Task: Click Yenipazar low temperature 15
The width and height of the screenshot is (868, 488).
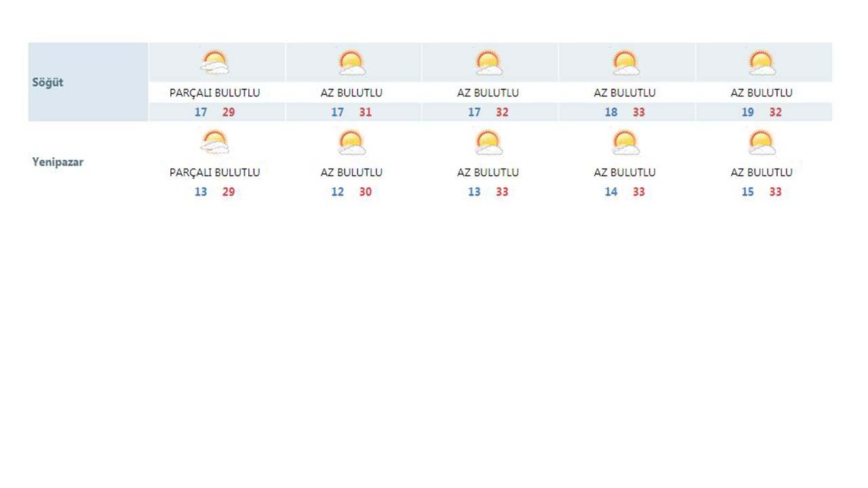Action: pyautogui.click(x=747, y=192)
